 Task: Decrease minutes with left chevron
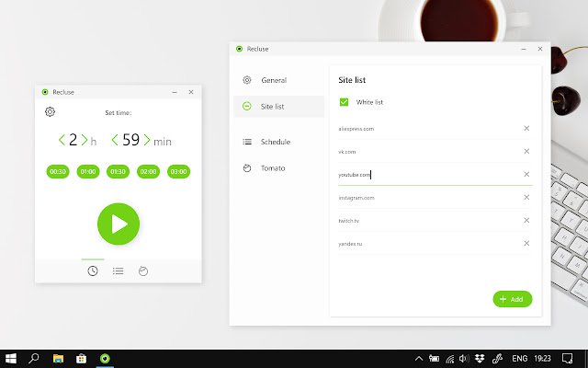(x=115, y=140)
